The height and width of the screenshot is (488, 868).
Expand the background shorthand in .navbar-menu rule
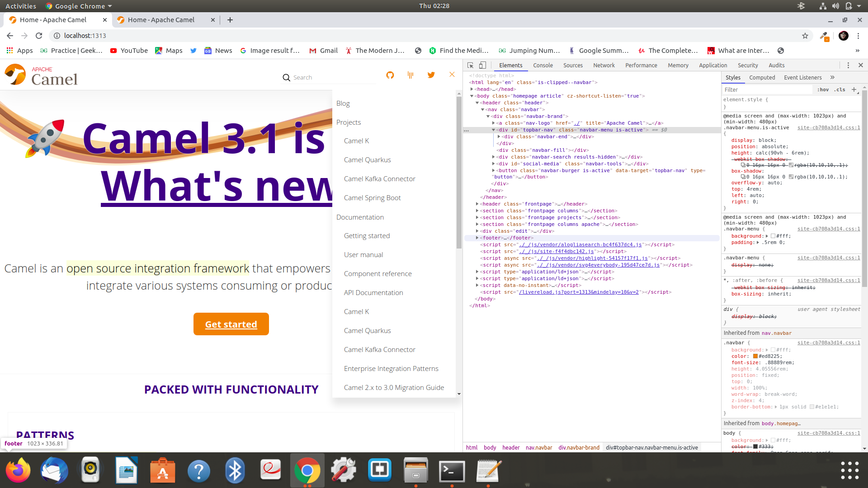click(767, 236)
